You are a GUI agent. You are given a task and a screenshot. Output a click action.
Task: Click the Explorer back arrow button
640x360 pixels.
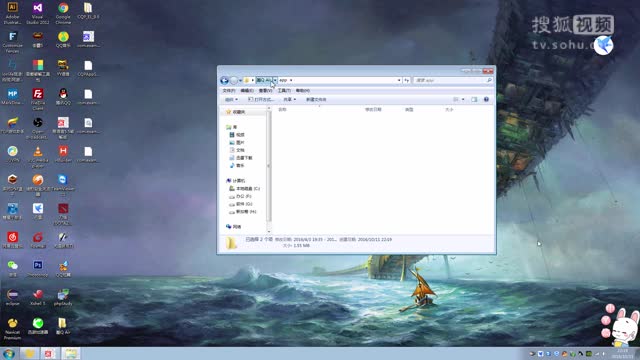tap(224, 80)
